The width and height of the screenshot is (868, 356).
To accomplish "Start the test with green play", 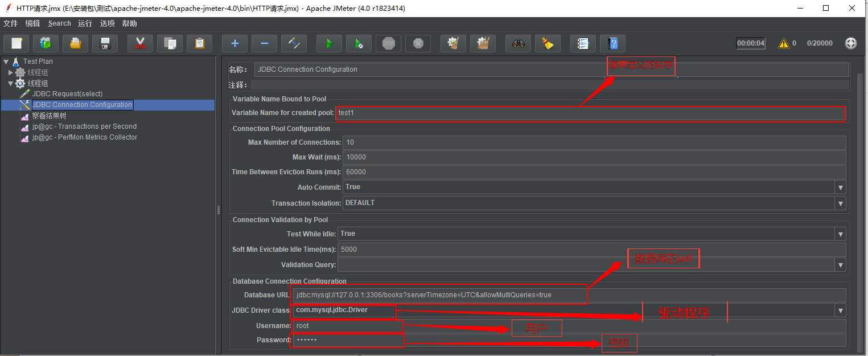I will click(x=329, y=43).
